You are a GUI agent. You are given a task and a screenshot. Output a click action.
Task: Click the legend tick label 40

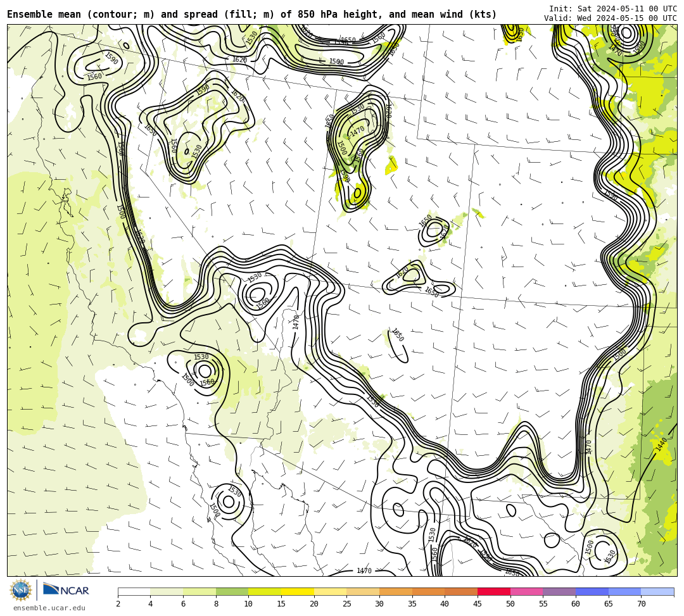pyautogui.click(x=445, y=604)
